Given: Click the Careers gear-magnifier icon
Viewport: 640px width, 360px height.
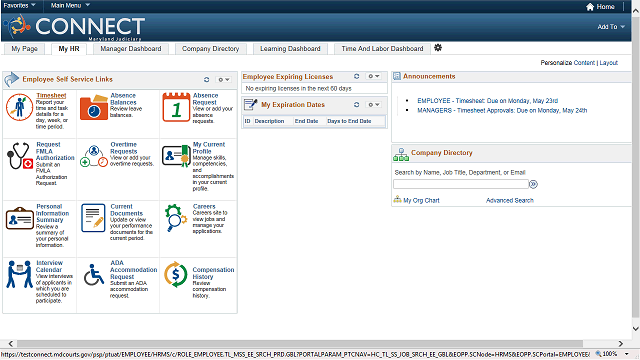Looking at the screenshot, I should click(x=176, y=218).
